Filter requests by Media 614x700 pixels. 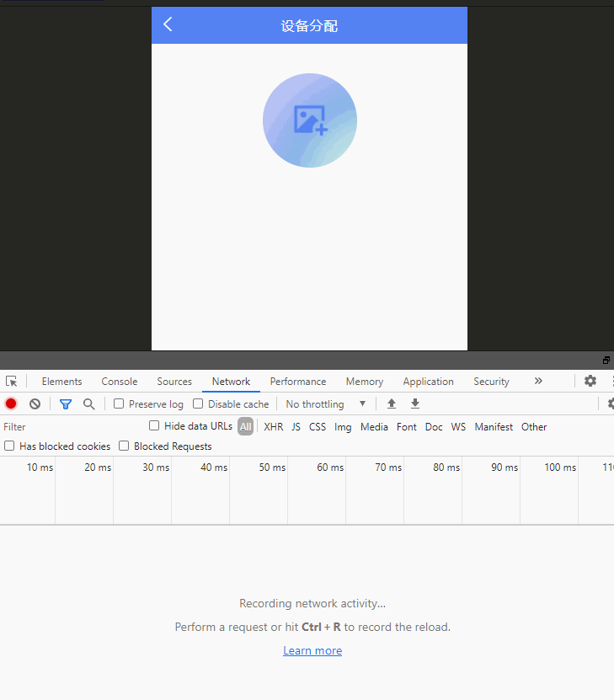pos(374,427)
